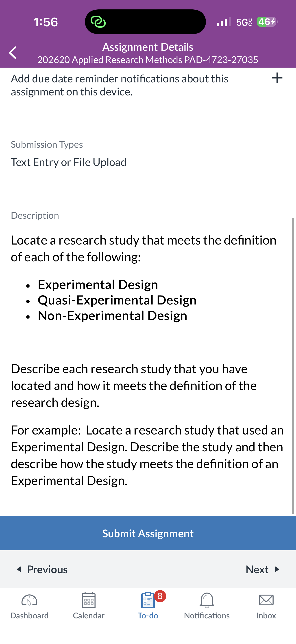Go to the Next assignment

(263, 569)
